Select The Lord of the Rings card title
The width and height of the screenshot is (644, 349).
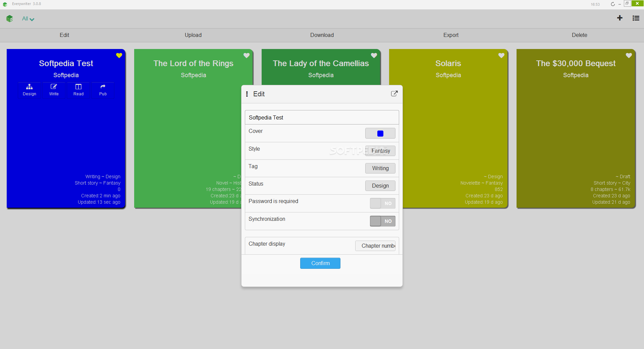point(194,63)
